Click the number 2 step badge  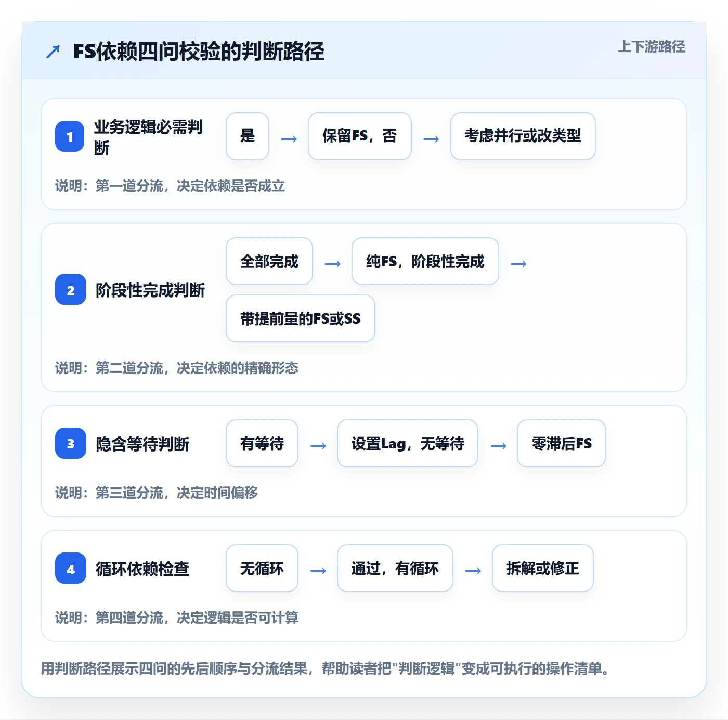point(71,289)
